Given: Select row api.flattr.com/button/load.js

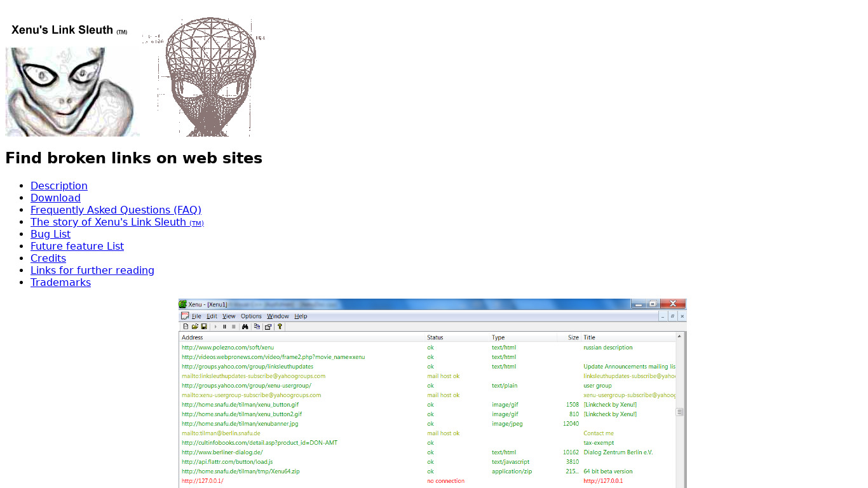Looking at the screenshot, I should pyautogui.click(x=227, y=462).
